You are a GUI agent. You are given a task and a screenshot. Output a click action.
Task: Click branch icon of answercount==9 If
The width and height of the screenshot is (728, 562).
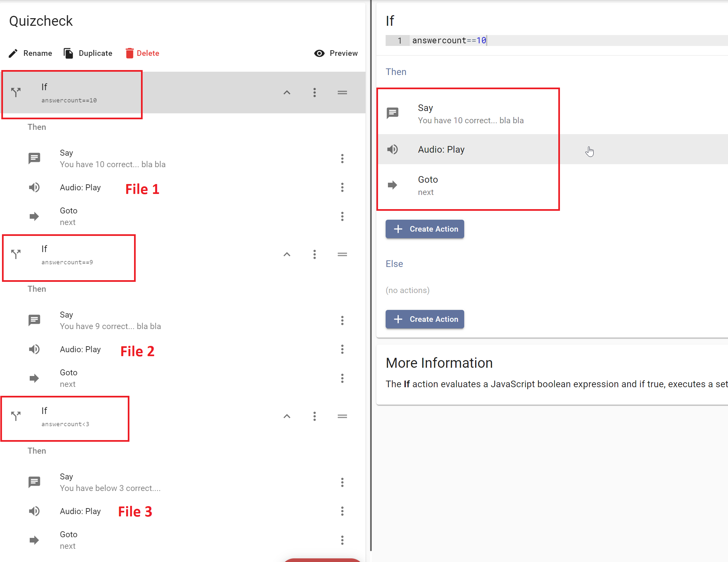pyautogui.click(x=16, y=254)
